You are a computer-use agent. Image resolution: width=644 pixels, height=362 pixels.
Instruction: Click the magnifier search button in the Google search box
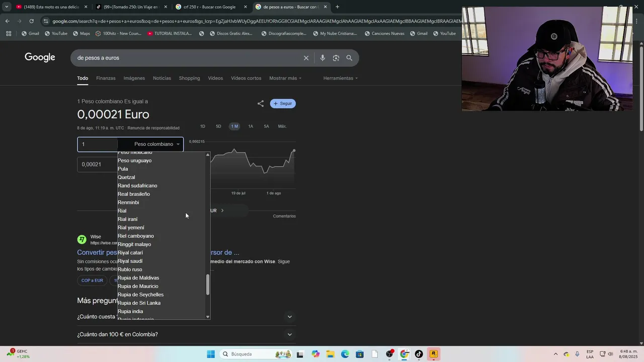349,58
